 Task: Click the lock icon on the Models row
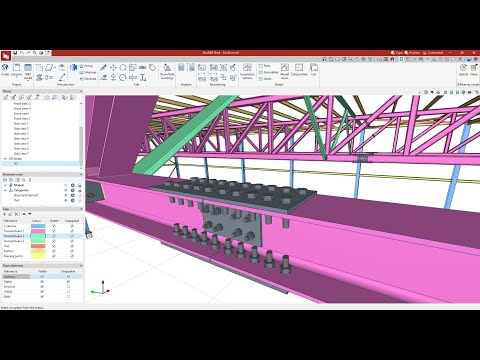pos(79,185)
